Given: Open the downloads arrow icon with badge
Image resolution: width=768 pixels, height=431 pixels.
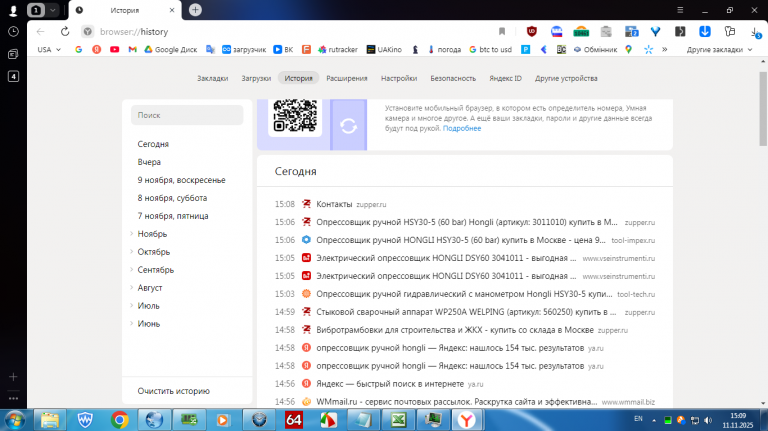Looking at the screenshot, I should (755, 32).
